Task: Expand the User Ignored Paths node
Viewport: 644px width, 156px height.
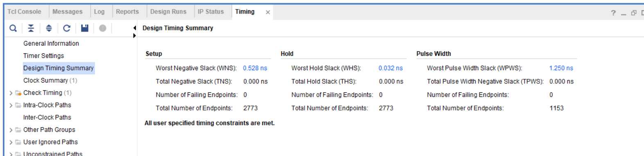Action: point(11,142)
